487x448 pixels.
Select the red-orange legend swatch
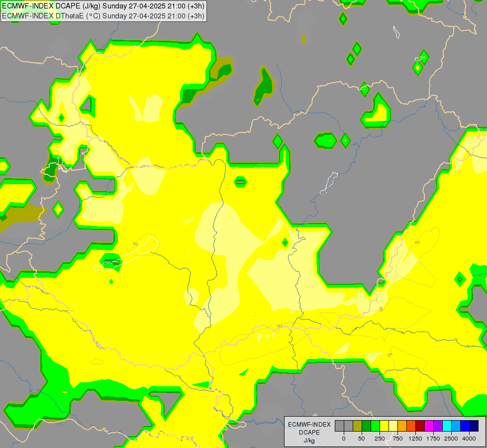coord(411,426)
